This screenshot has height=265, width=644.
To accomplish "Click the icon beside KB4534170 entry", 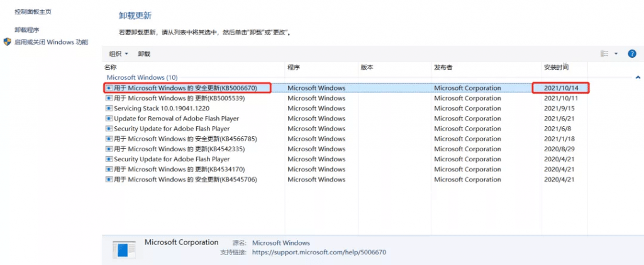I will (x=109, y=169).
